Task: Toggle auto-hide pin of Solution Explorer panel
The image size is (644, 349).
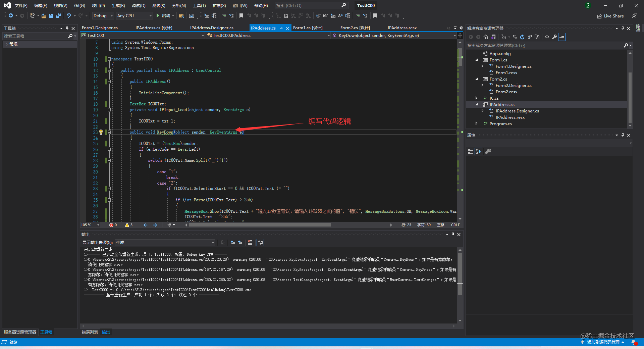Action: click(623, 28)
